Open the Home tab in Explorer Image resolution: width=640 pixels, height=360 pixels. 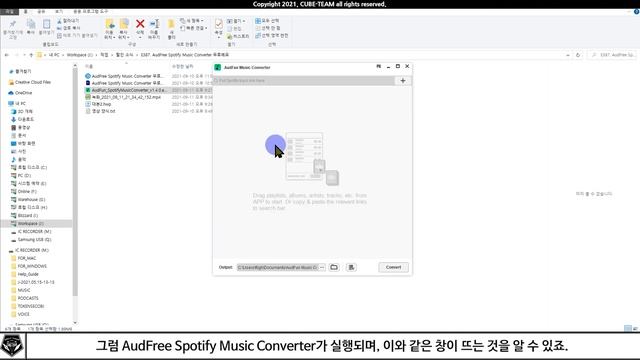click(x=25, y=11)
